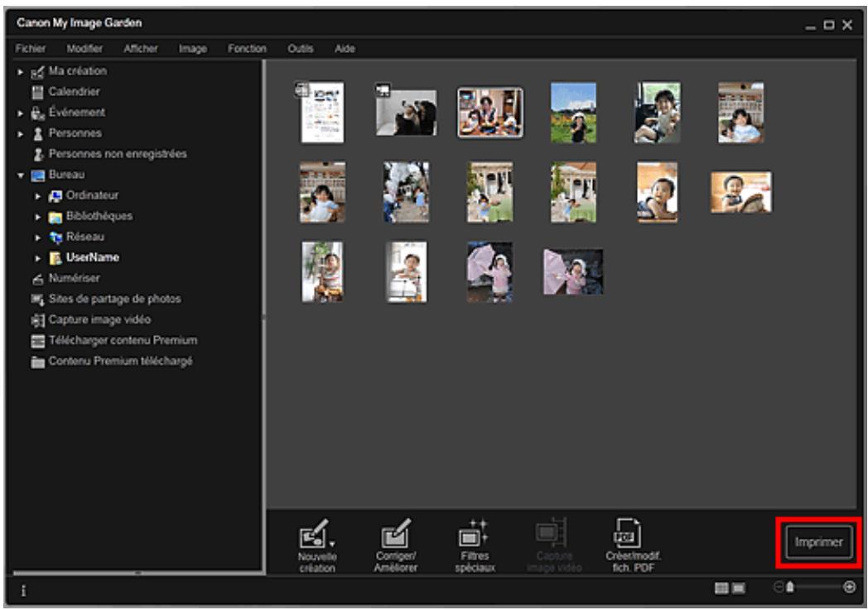The height and width of the screenshot is (610, 868).
Task: Zoom in using the magnification slider
Action: (x=849, y=586)
